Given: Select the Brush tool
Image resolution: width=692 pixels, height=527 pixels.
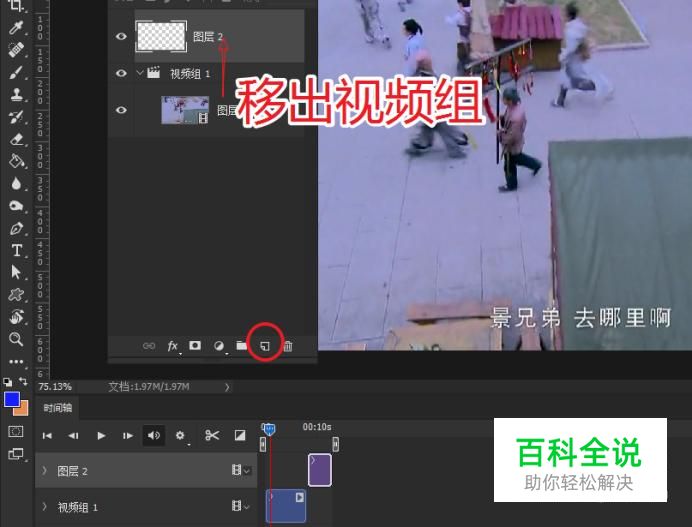Looking at the screenshot, I should (x=16, y=72).
